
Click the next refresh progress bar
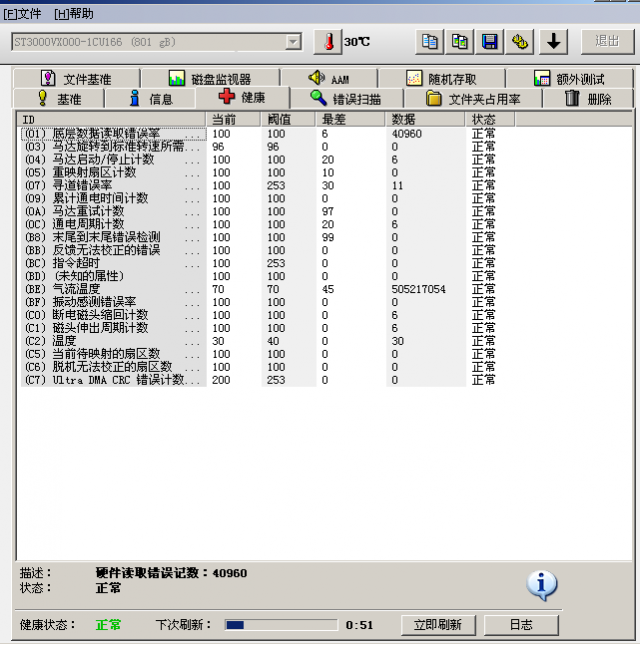281,625
